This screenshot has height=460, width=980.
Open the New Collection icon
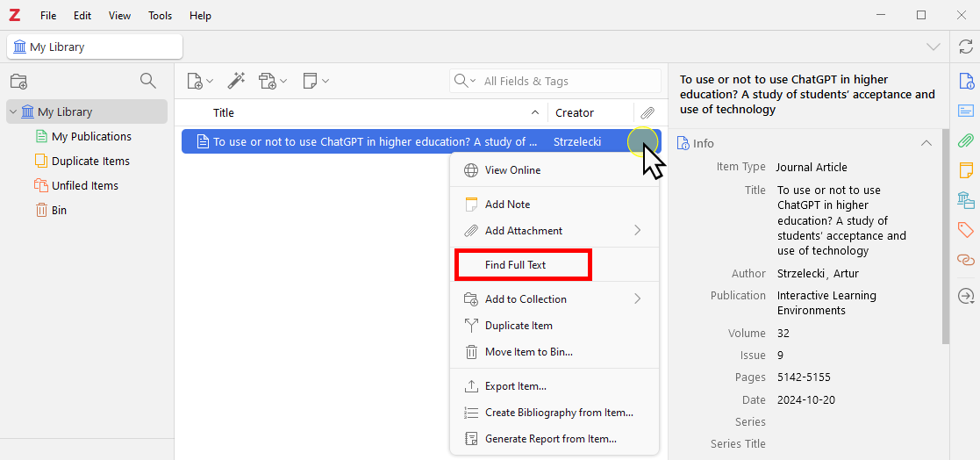pyautogui.click(x=18, y=82)
